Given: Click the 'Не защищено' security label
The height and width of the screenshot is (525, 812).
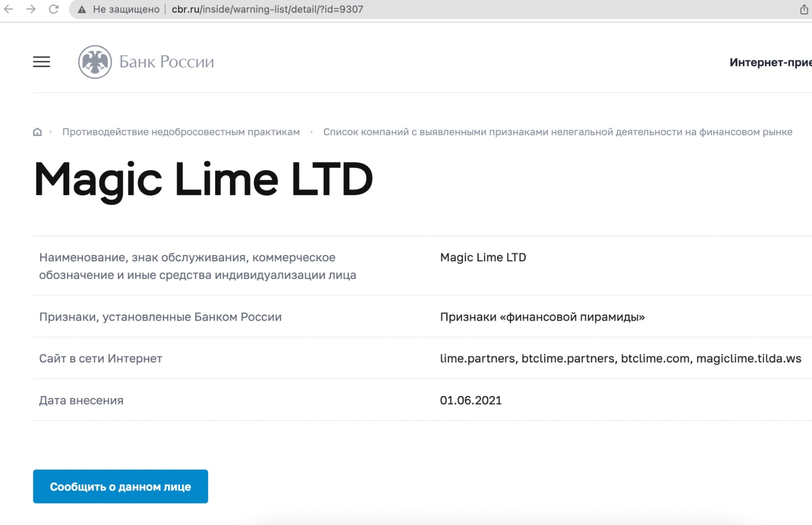Looking at the screenshot, I should click(x=126, y=9).
